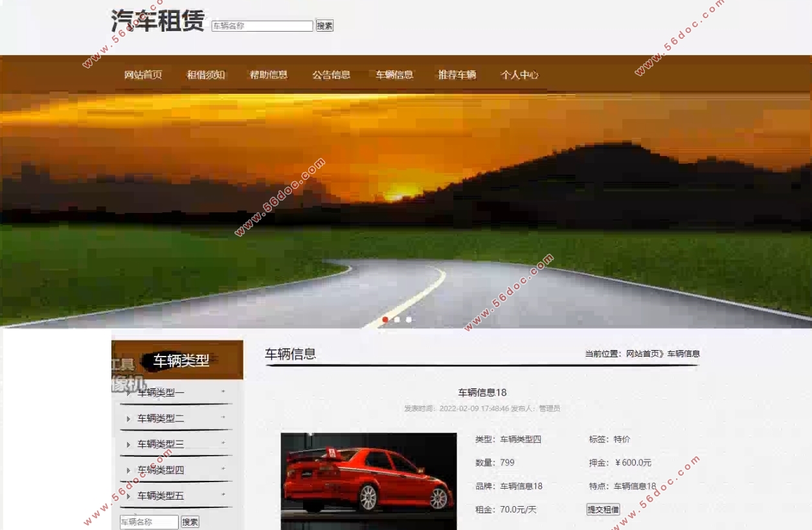Expand the 车辆类型四 sidebar category

pyautogui.click(x=161, y=470)
